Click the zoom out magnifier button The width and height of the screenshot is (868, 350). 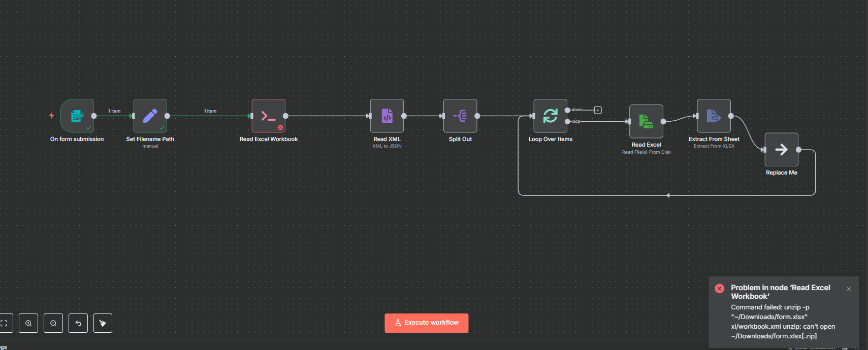53,323
